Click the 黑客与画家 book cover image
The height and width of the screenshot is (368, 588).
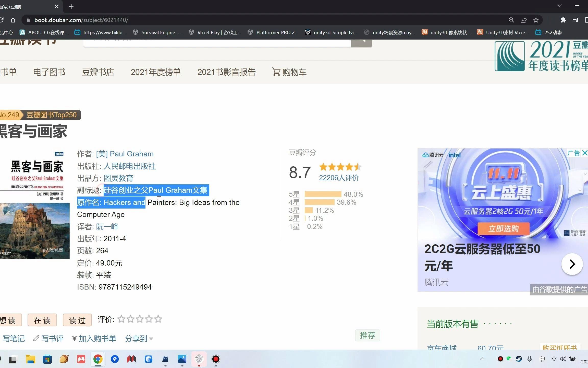[35, 204]
